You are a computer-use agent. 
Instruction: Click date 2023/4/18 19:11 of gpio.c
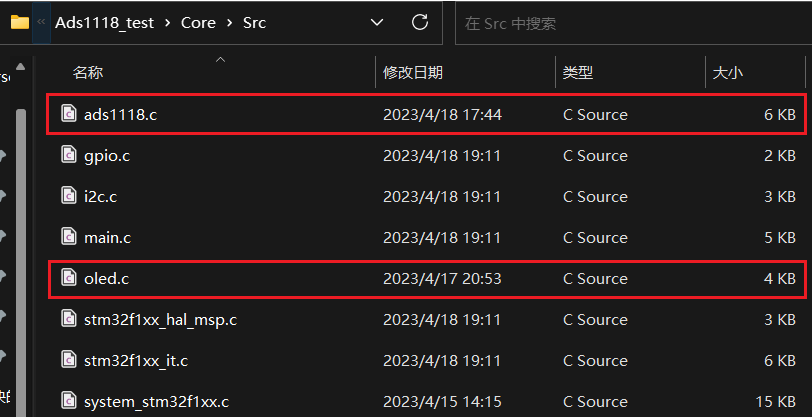point(442,155)
